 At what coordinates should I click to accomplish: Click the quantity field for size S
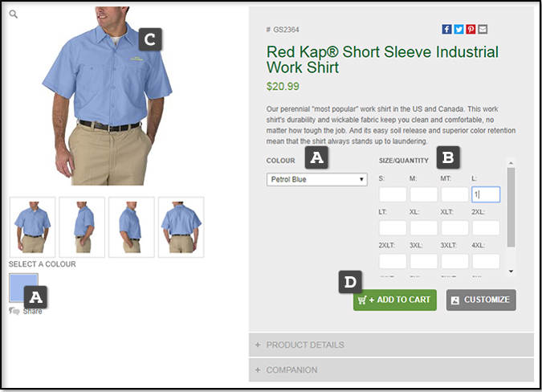(x=393, y=194)
